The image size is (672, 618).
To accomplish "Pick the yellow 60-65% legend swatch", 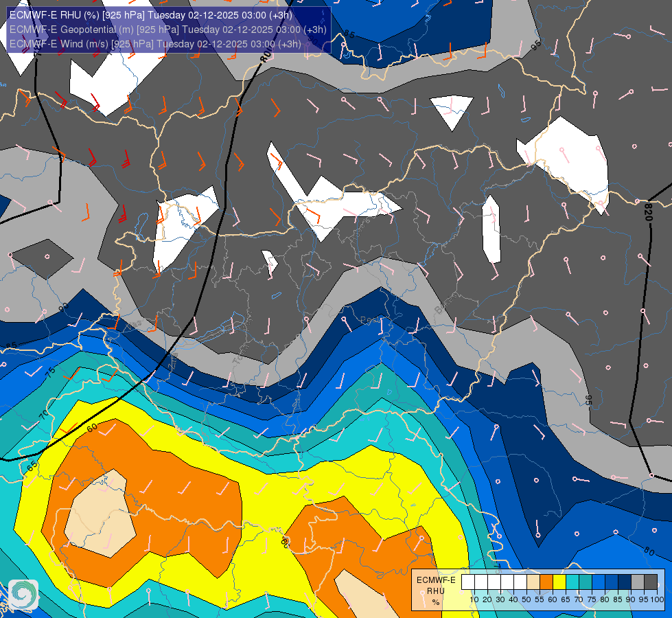I will pos(559,582).
